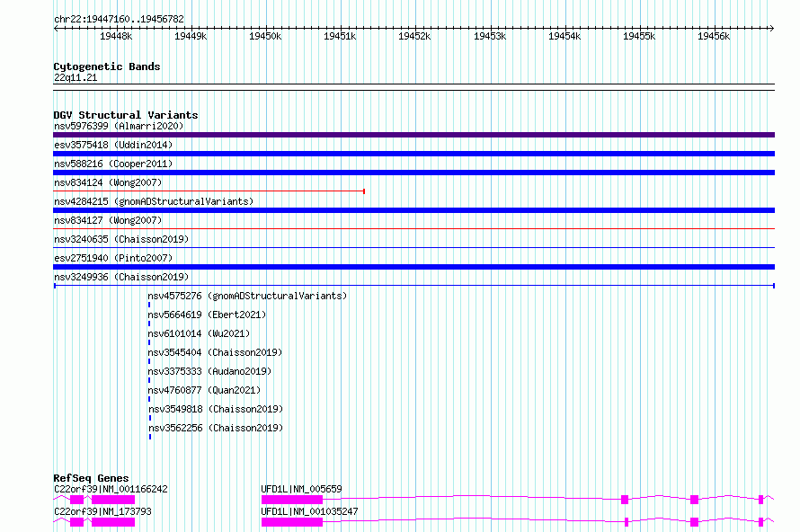Click the chr22:19447160..19456782 coordinate label
This screenshot has height=532, width=800.
tap(119, 20)
